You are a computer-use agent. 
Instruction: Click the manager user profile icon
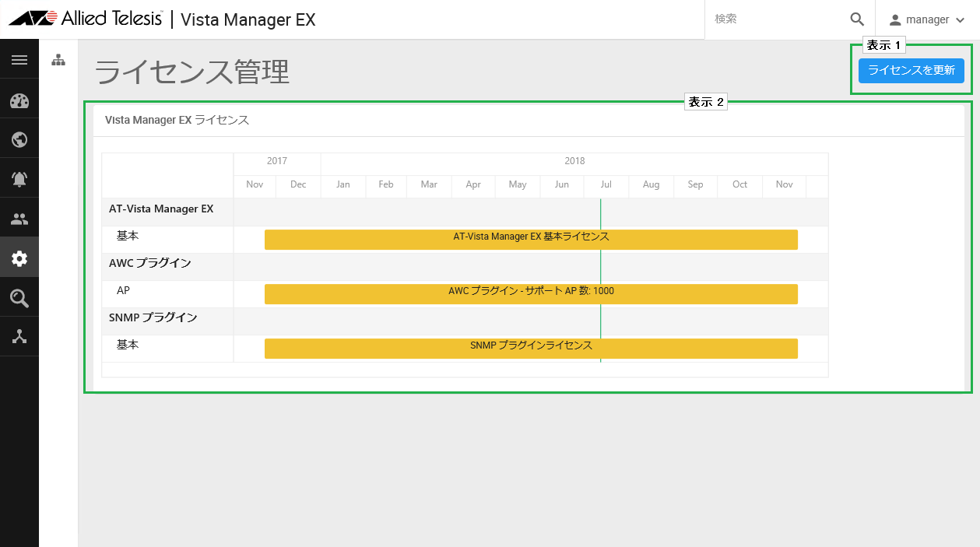(x=895, y=19)
